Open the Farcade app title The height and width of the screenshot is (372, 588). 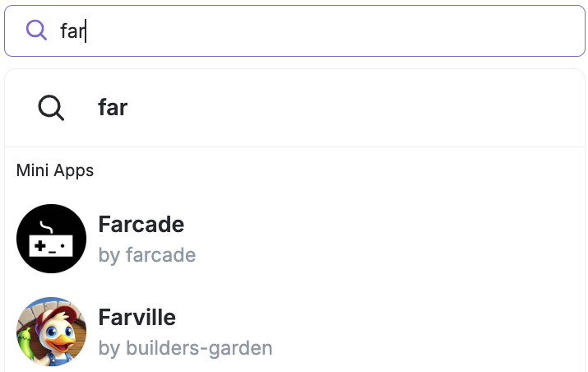tap(141, 225)
